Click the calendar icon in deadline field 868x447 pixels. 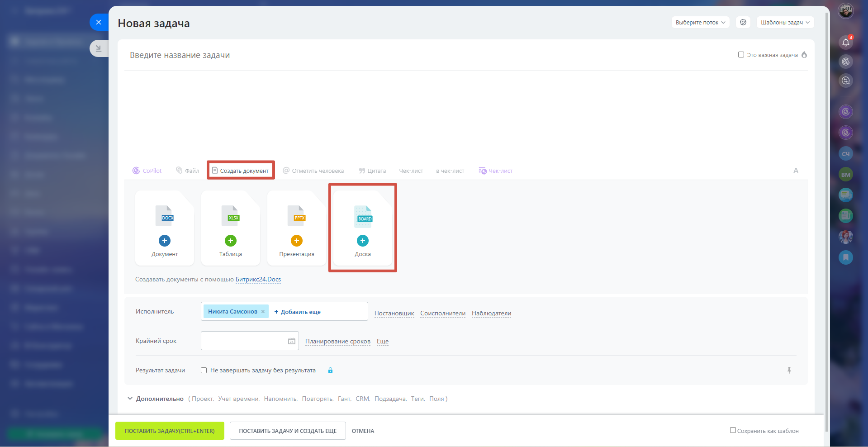coord(292,341)
